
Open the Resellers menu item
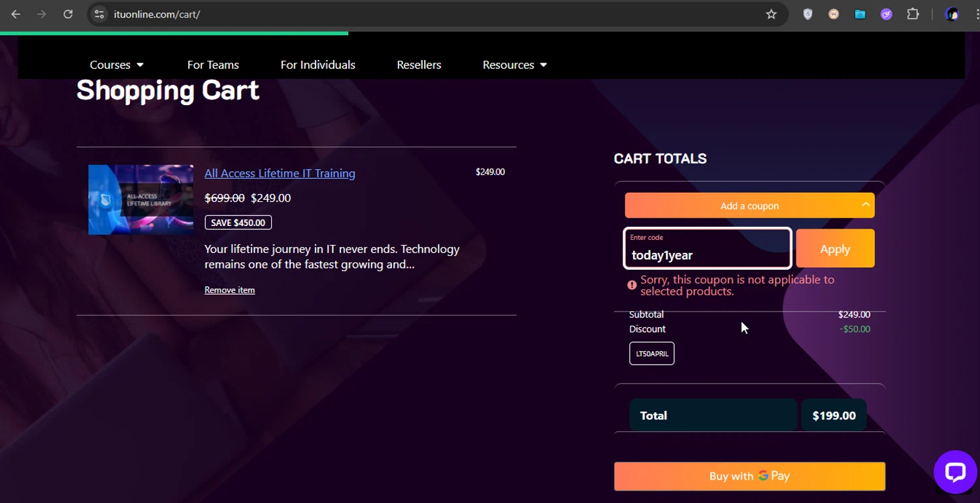[419, 65]
